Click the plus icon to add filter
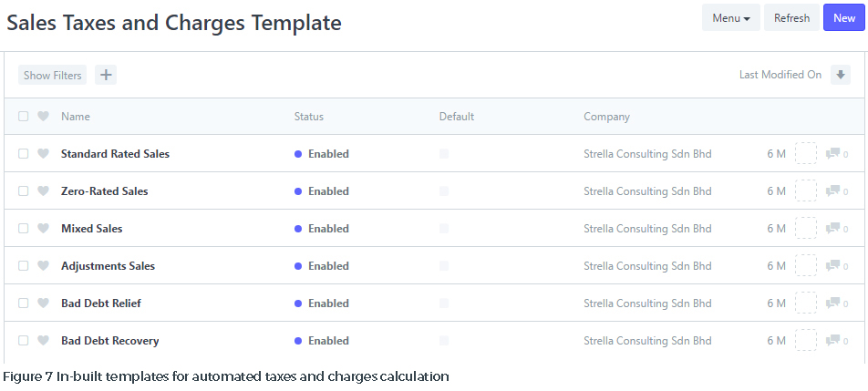This screenshot has height=391, width=868. (x=106, y=75)
